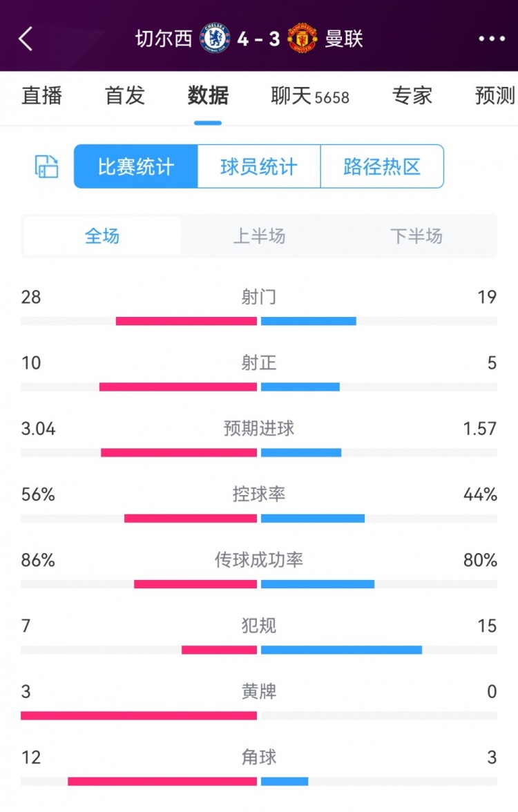Screen dimensions: 518x812
Task: Select the 数据 data tab
Action: tap(208, 97)
